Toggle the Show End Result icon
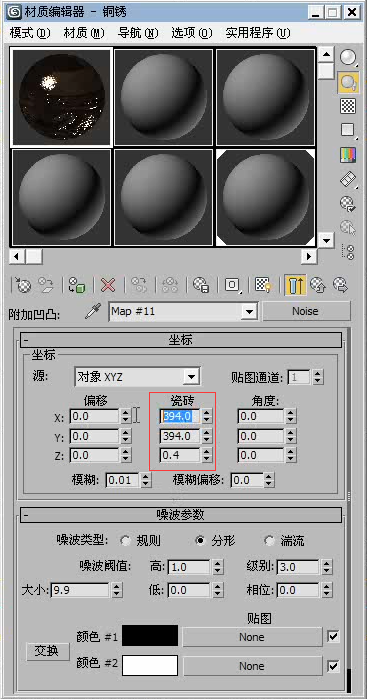This screenshot has width=367, height=699. pos(295,285)
